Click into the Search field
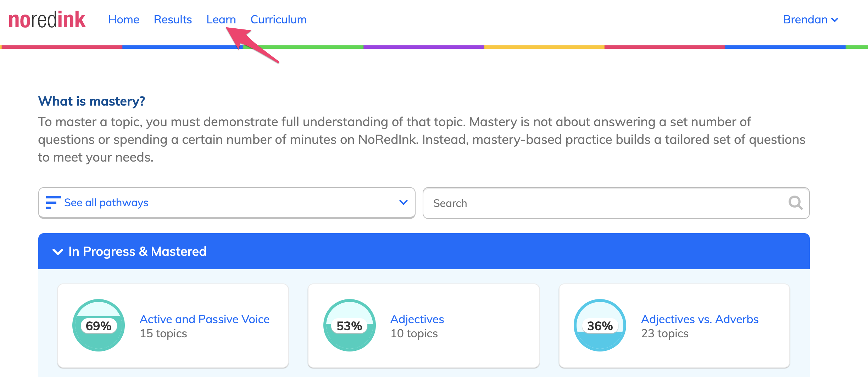The image size is (868, 377). pyautogui.click(x=616, y=203)
